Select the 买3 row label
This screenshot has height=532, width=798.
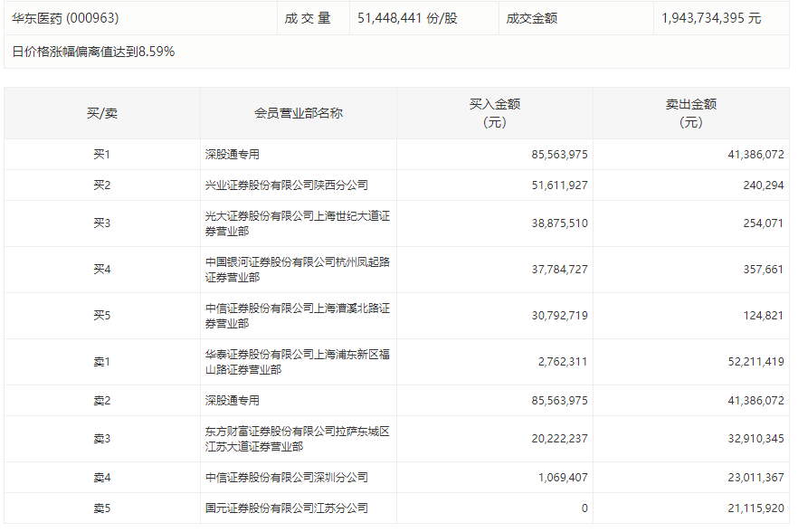(101, 223)
